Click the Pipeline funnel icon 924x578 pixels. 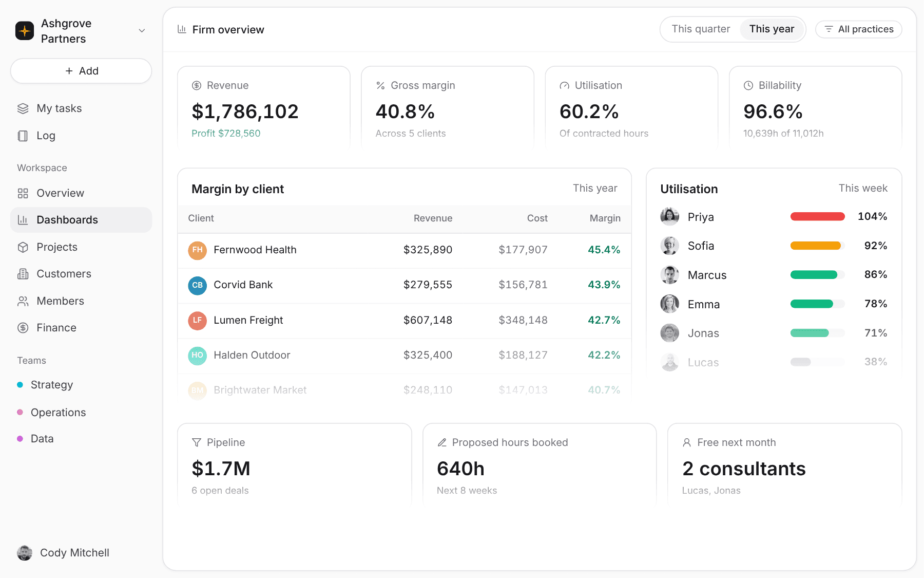197,443
